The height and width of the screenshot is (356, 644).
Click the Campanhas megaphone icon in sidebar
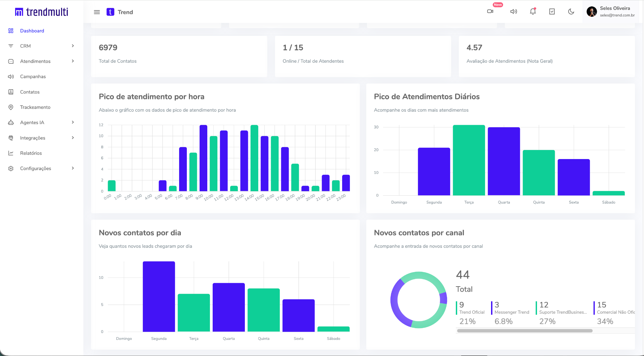tap(11, 77)
